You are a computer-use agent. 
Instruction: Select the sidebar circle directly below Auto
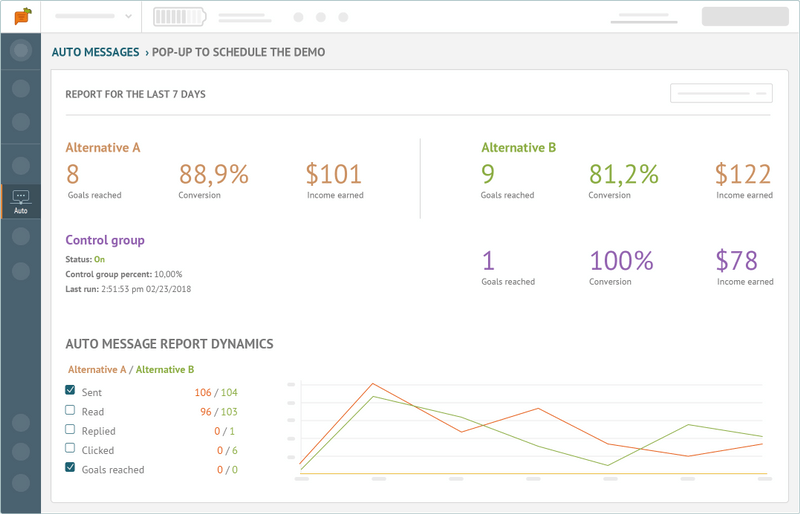[x=20, y=237]
